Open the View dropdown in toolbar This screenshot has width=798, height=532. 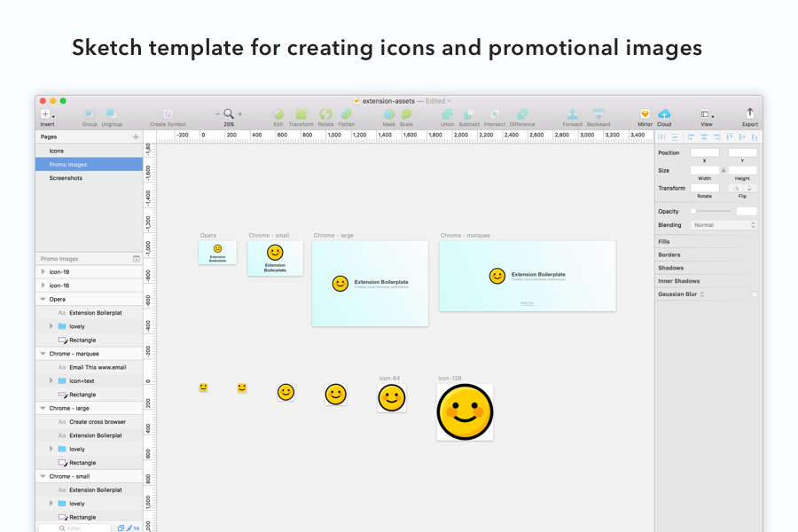[707, 114]
